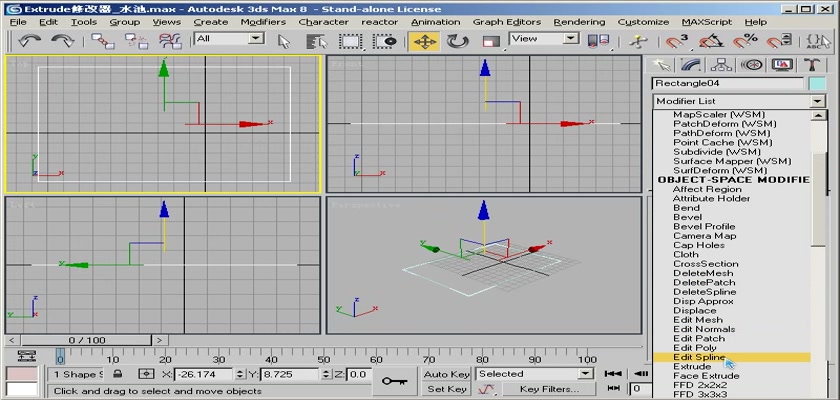
Task: Open the Mini Curve Editor icon
Action: (x=27, y=356)
